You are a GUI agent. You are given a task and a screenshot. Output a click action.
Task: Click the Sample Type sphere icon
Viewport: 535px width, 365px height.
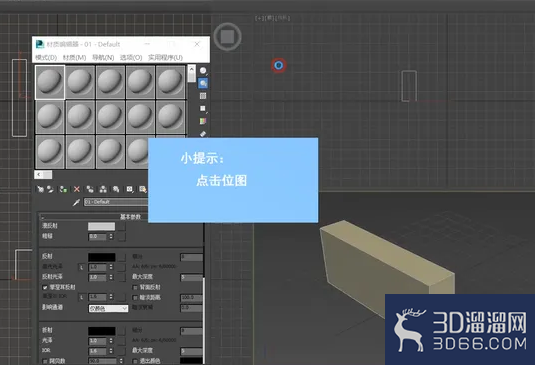[x=203, y=71]
